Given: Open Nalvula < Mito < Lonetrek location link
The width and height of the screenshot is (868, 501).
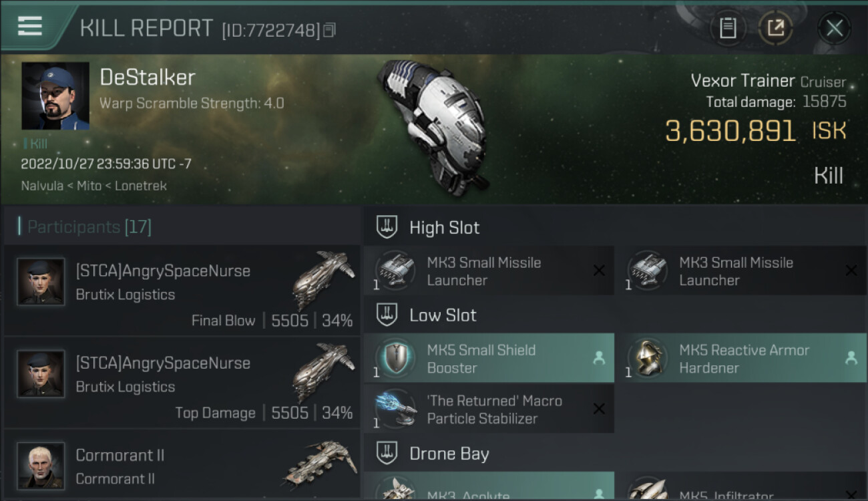Looking at the screenshot, I should [x=93, y=186].
